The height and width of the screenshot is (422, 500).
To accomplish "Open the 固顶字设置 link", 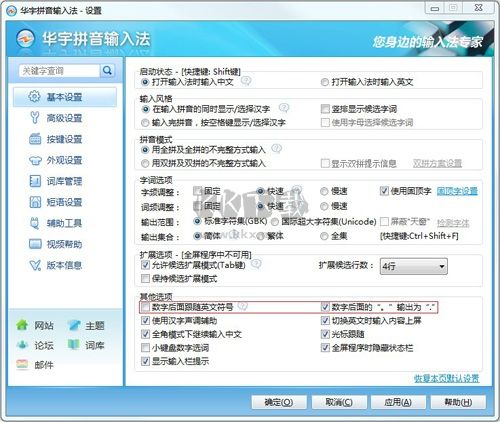I will (x=457, y=191).
